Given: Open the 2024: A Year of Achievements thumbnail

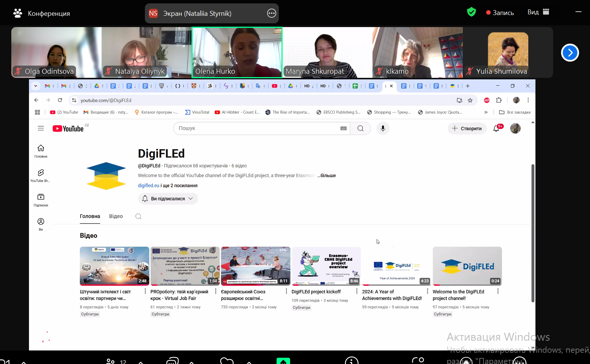Looking at the screenshot, I should tap(397, 266).
